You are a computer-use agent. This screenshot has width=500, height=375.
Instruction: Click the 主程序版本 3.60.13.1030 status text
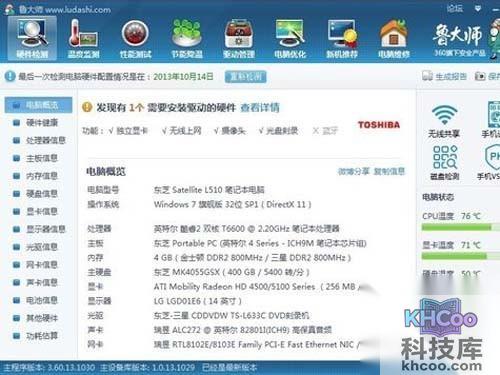point(49,368)
